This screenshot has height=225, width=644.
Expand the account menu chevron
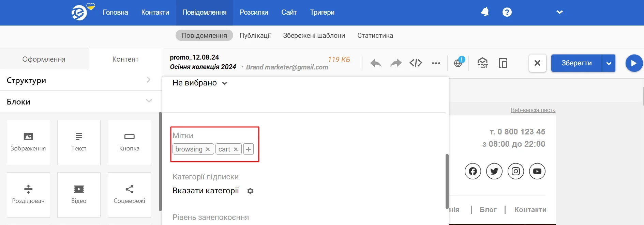[559, 12]
